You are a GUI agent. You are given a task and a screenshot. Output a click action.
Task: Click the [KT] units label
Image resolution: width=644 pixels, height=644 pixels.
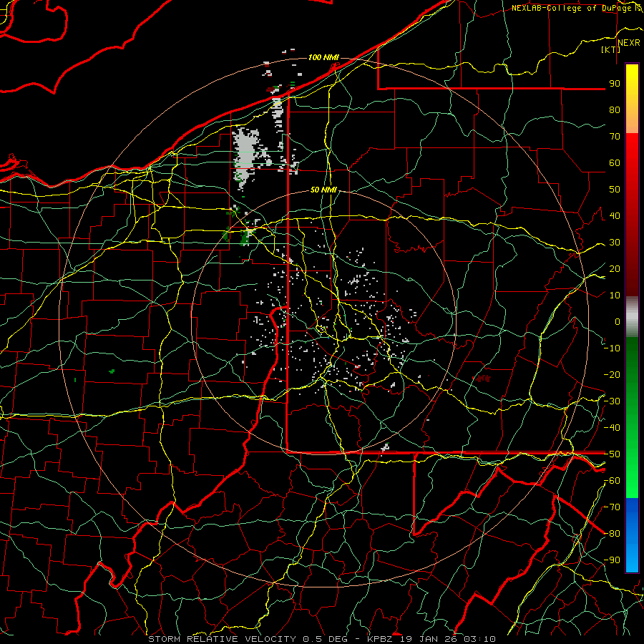click(x=611, y=49)
